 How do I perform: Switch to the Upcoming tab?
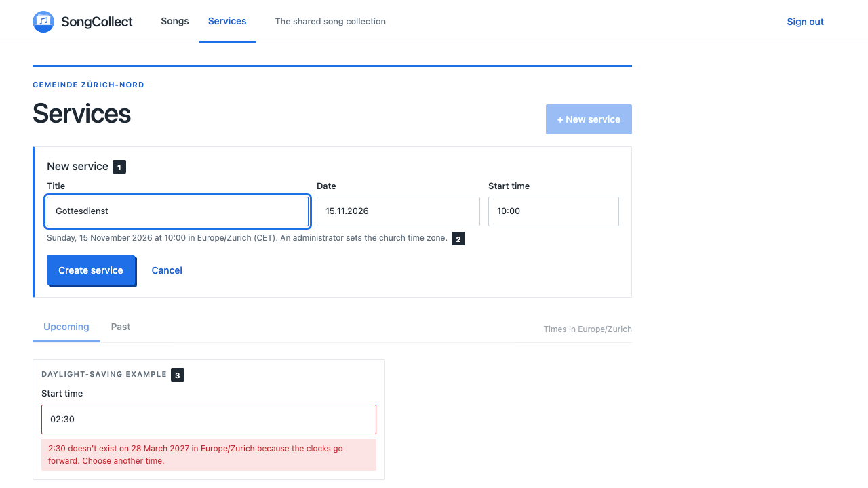[x=66, y=327]
